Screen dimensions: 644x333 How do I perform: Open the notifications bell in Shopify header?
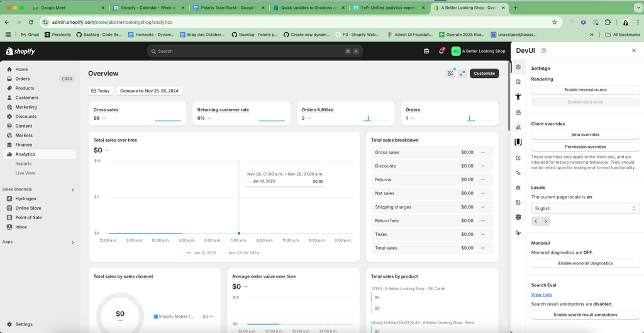point(441,51)
